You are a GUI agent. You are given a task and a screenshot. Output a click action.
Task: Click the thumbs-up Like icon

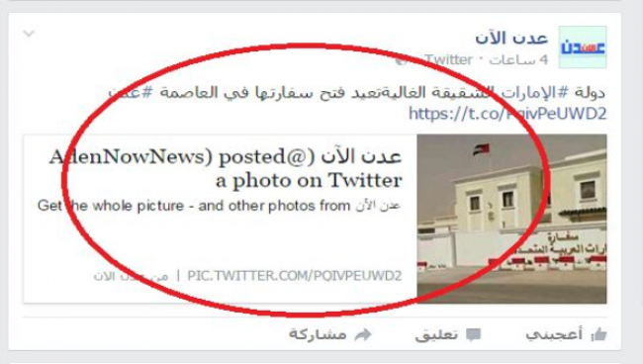click(598, 334)
